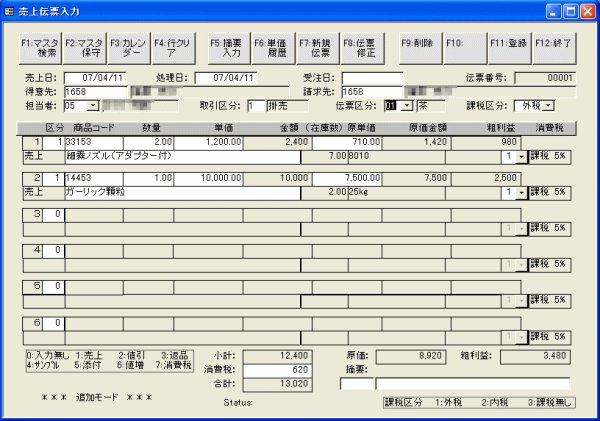Viewport: 600px width, 421px height.
Task: Show unit price history via F6 単価履歴
Action: pyautogui.click(x=273, y=48)
